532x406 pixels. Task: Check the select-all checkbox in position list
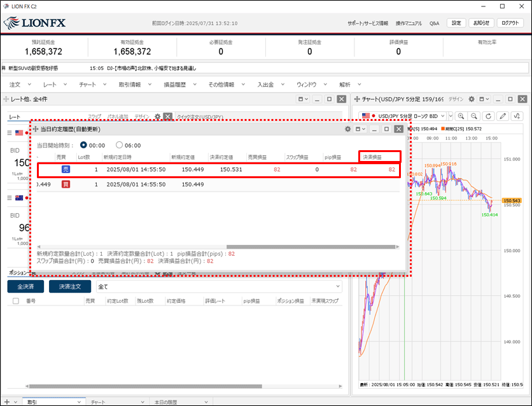pos(15,300)
